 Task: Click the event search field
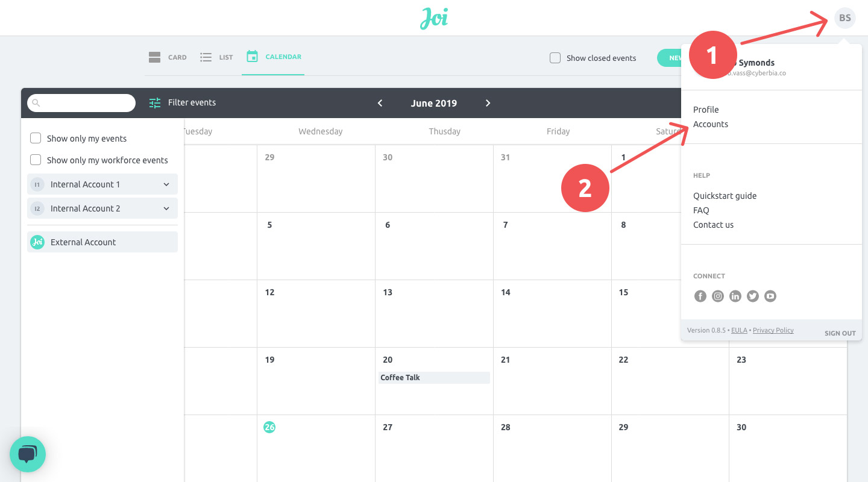(x=81, y=102)
